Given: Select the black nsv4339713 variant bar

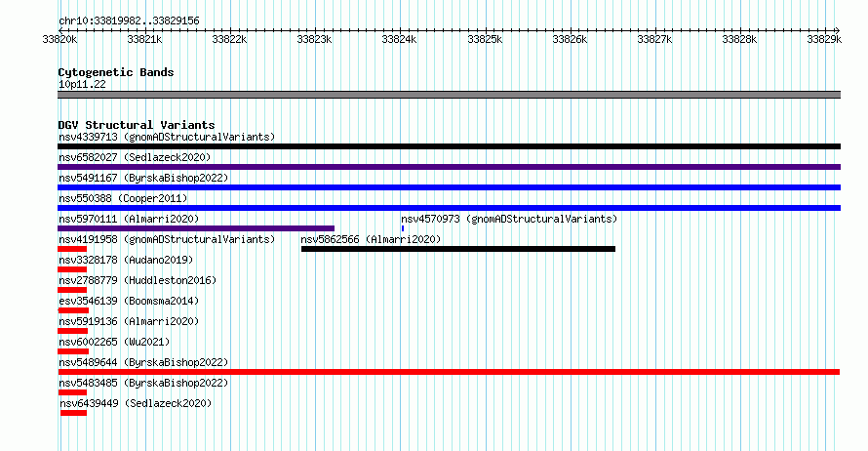Looking at the screenshot, I should coord(449,146).
